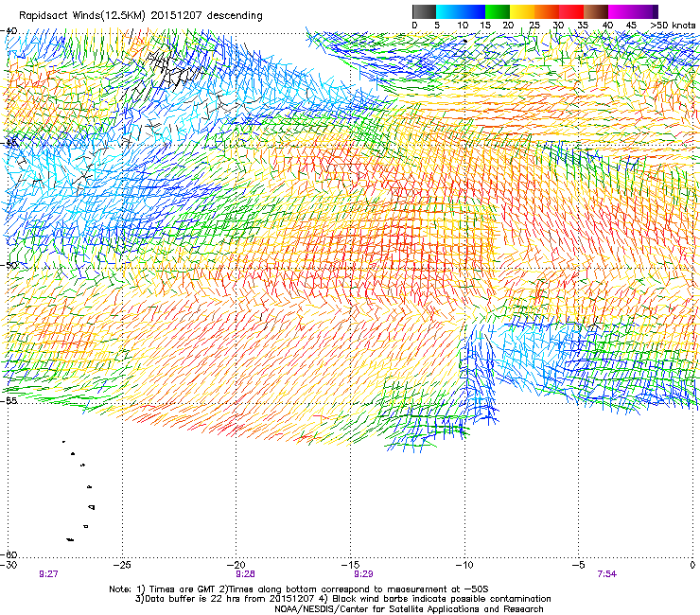Click the yellow 20–25 knots legend segment
Image resolution: width=700 pixels, height=615 pixels.
click(522, 11)
